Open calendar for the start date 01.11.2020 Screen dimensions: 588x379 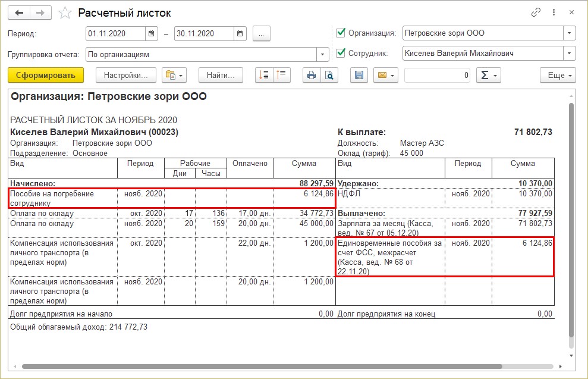pyautogui.click(x=151, y=33)
